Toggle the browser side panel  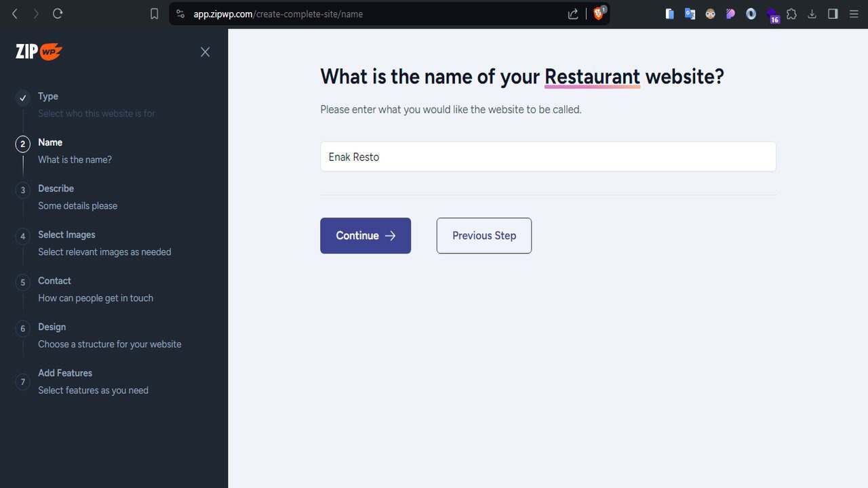point(833,14)
